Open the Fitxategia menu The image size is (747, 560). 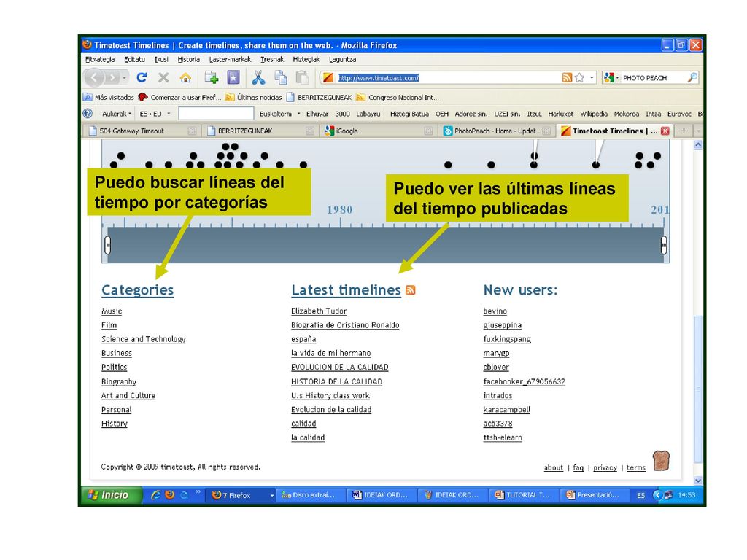coord(100,60)
